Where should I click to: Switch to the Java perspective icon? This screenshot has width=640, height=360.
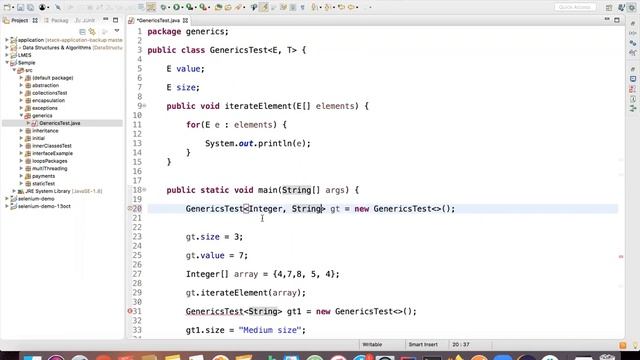coord(622,7)
